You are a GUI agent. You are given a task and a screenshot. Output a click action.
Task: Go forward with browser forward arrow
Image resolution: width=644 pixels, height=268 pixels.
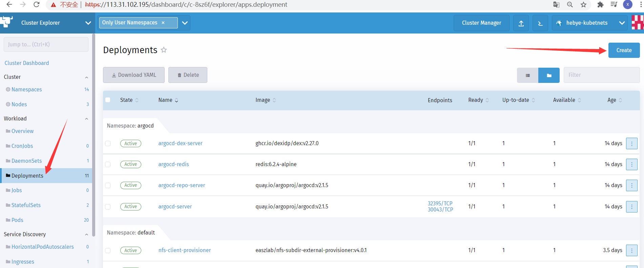coord(23,4)
